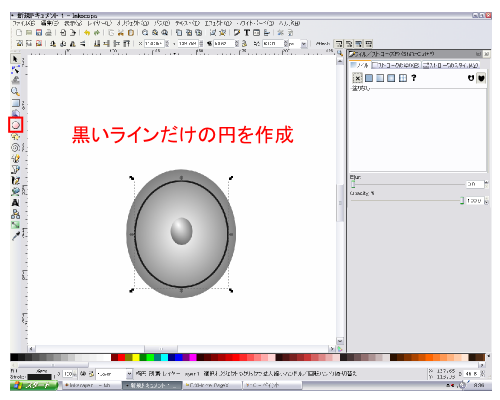500x400 pixels.
Task: Switch to the Stroke paint tab
Action: pyautogui.click(x=396, y=65)
